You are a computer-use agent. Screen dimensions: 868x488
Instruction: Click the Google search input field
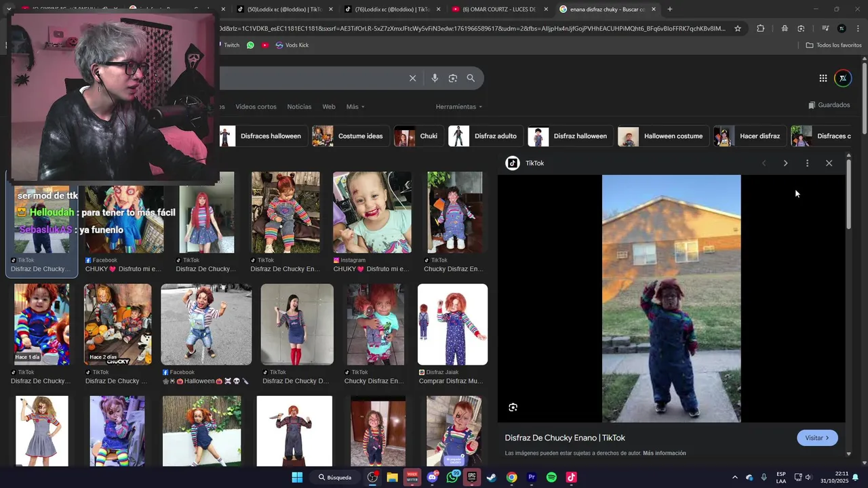click(312, 78)
